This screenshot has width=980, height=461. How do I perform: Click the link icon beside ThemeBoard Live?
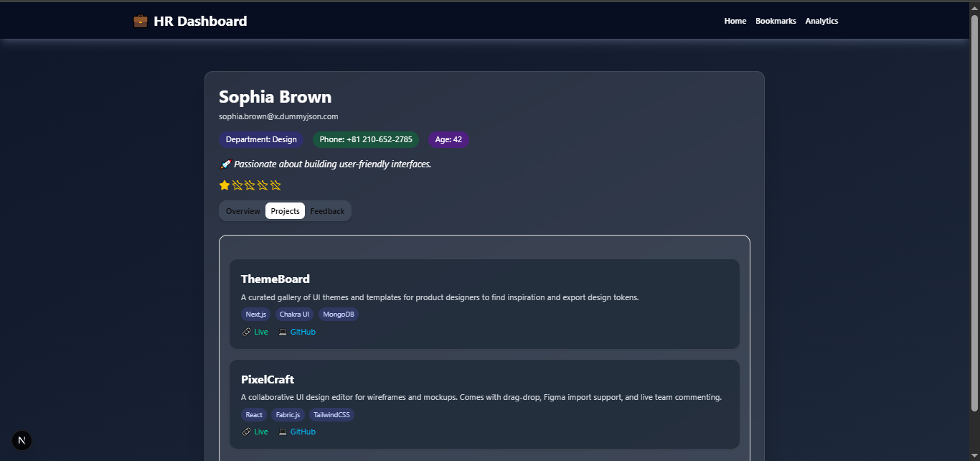click(x=247, y=332)
